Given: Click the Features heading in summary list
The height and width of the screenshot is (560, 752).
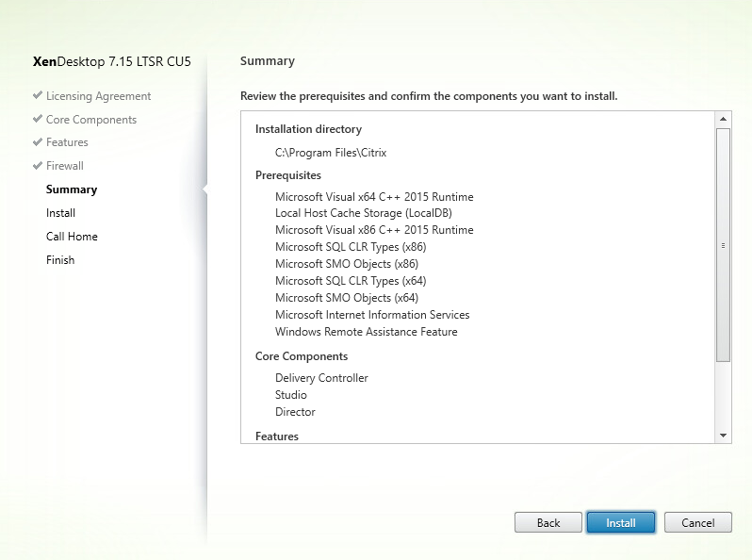Looking at the screenshot, I should click(x=277, y=436).
